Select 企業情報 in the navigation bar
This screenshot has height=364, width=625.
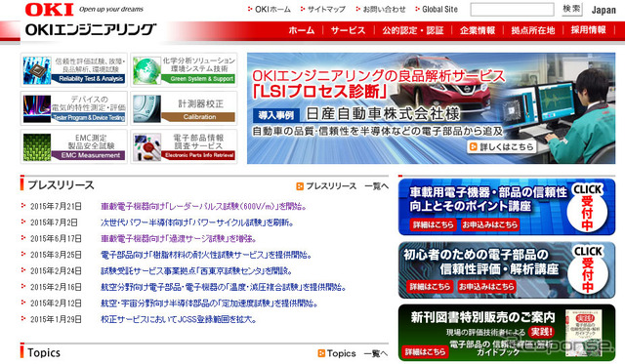click(478, 30)
